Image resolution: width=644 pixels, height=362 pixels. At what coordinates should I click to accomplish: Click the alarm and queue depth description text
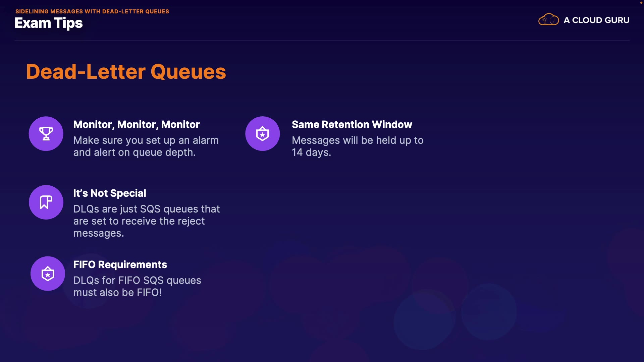tap(146, 146)
